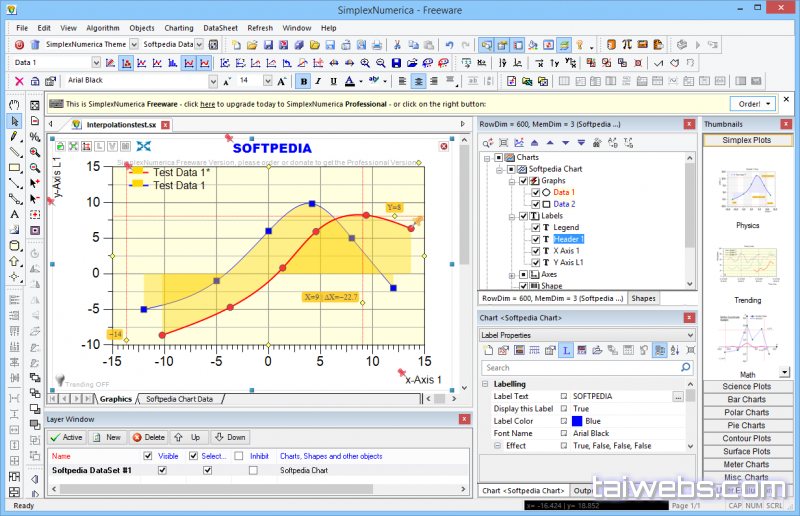The height and width of the screenshot is (516, 800).
Task: Select the hand pan tool
Action: click(x=15, y=104)
